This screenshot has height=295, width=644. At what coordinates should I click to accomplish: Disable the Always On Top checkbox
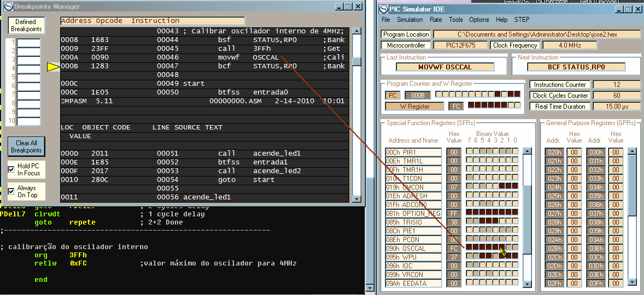11,191
